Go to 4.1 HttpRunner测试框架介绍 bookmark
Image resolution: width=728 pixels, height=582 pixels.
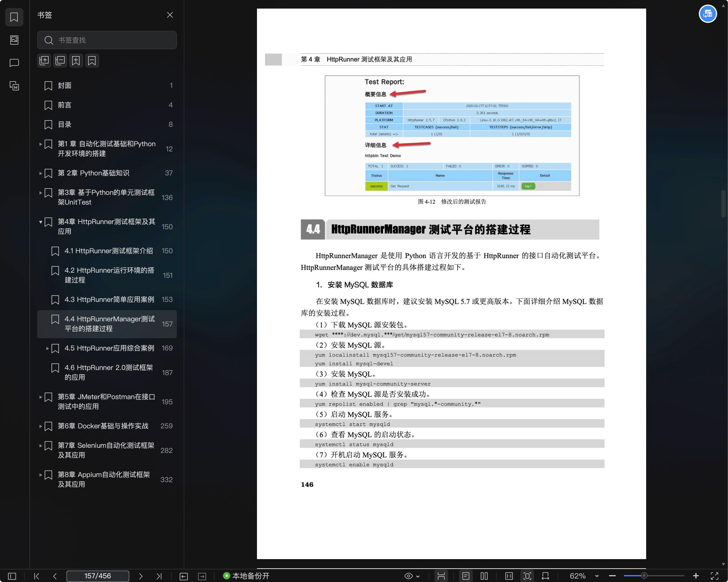click(107, 251)
